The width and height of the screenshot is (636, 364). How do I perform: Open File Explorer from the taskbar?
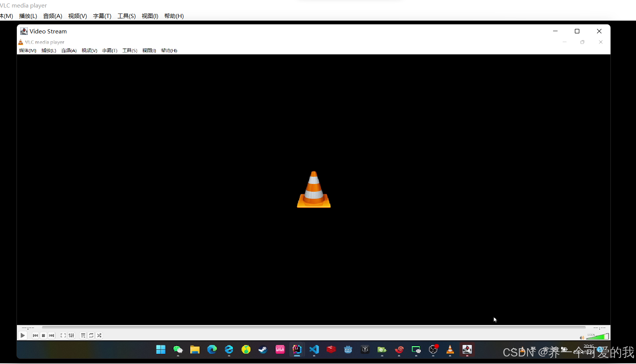pos(195,349)
